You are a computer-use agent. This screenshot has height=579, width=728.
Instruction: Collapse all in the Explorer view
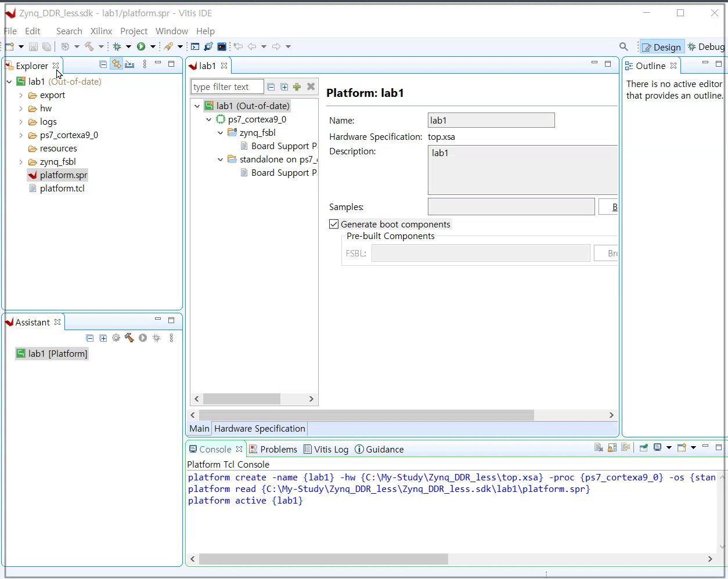click(x=103, y=64)
